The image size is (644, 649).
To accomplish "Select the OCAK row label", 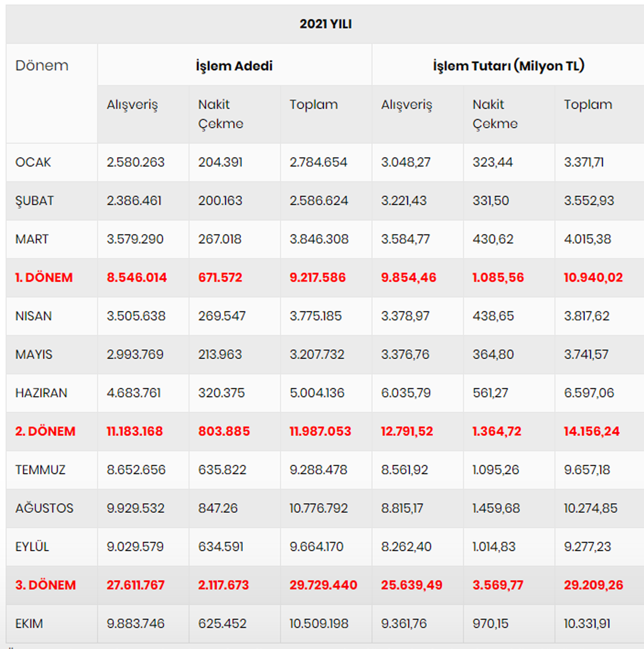I will (x=33, y=162).
